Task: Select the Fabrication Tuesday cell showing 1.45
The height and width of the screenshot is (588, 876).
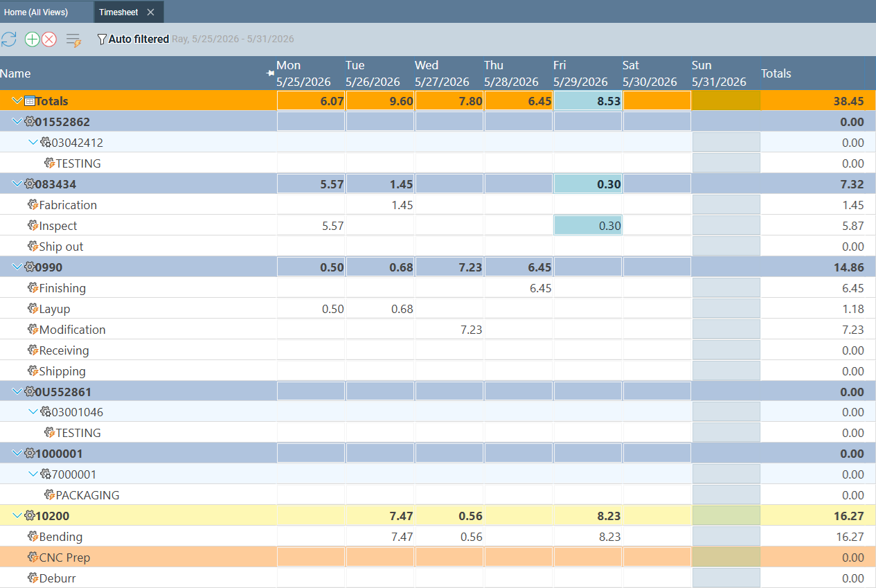Action: click(x=380, y=205)
